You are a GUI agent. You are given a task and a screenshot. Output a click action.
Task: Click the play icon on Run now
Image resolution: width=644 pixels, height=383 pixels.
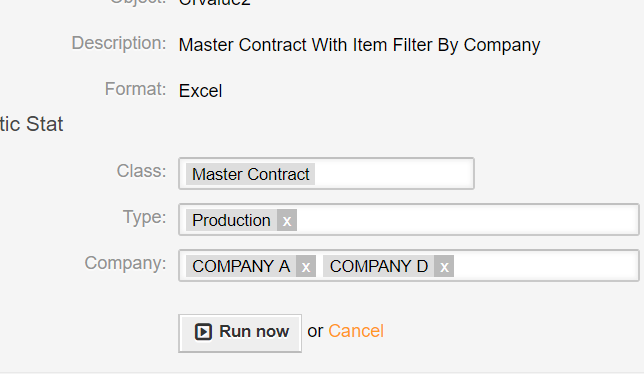coord(203,332)
